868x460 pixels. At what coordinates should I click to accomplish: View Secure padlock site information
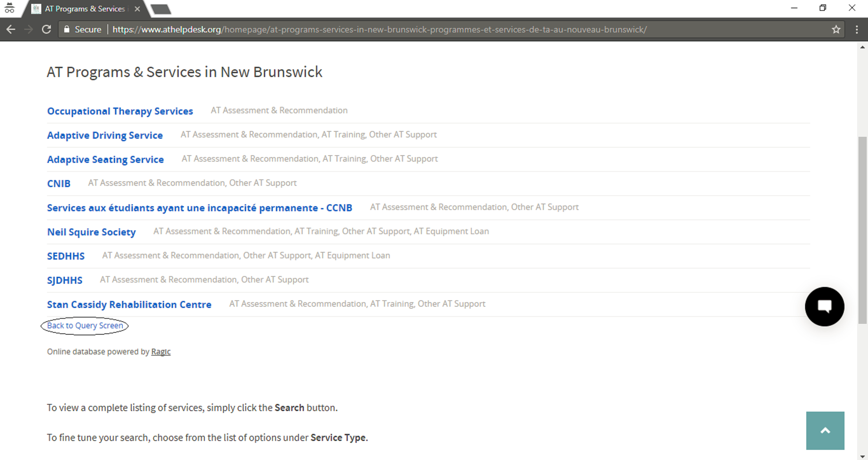click(x=82, y=29)
